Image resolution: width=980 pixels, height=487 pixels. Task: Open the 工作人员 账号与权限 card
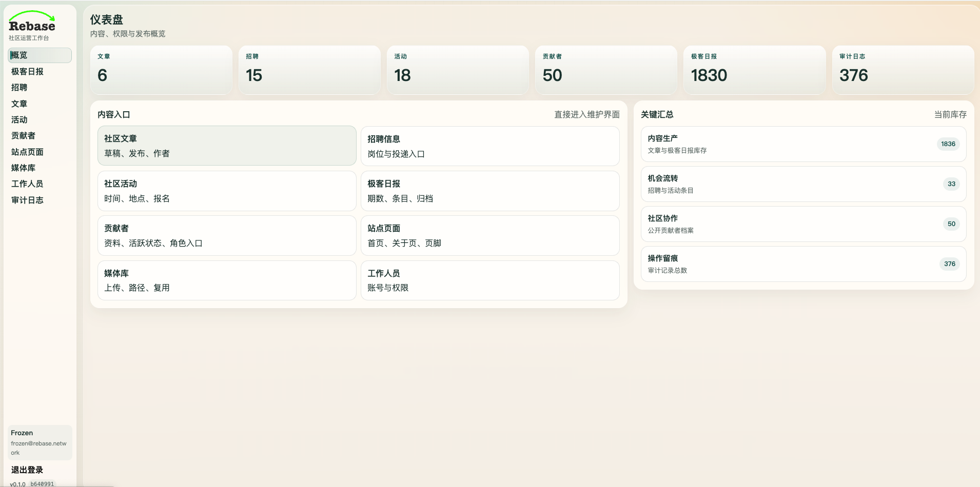[490, 280]
